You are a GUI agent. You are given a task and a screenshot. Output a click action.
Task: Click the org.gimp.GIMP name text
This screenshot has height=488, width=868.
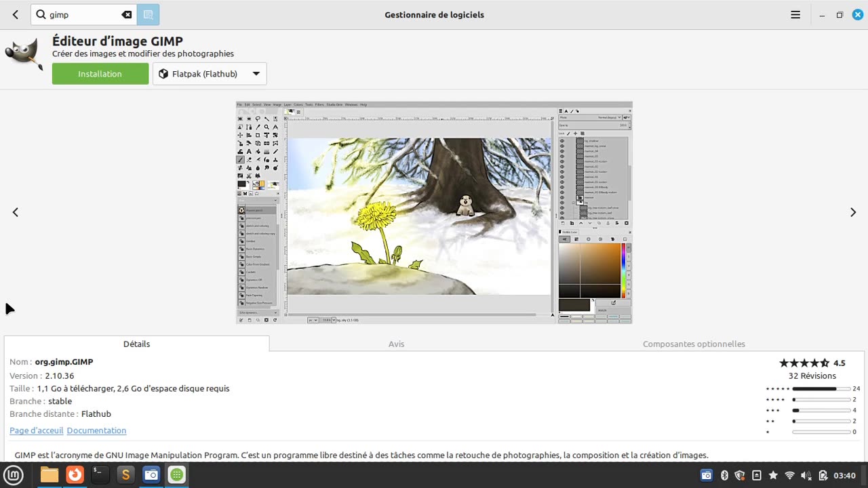click(64, 362)
